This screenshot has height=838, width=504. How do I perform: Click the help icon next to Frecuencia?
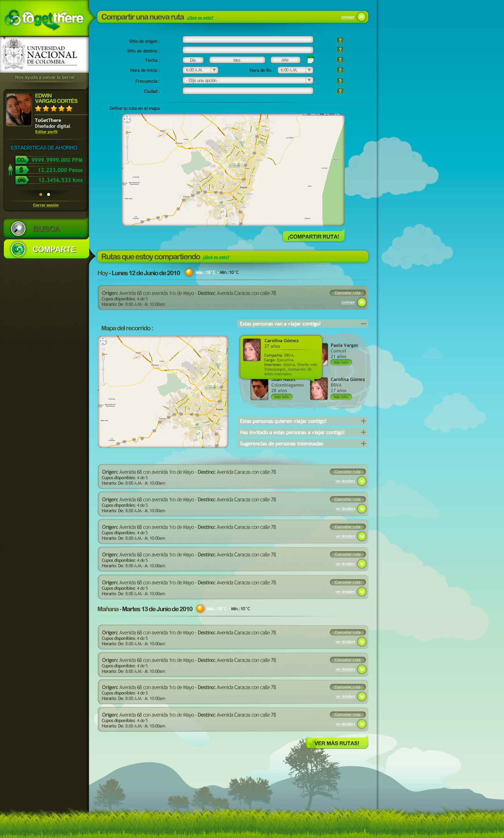[340, 81]
